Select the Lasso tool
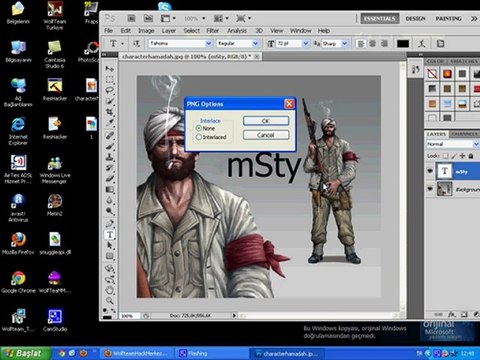This screenshot has height=360, width=480. [110, 90]
